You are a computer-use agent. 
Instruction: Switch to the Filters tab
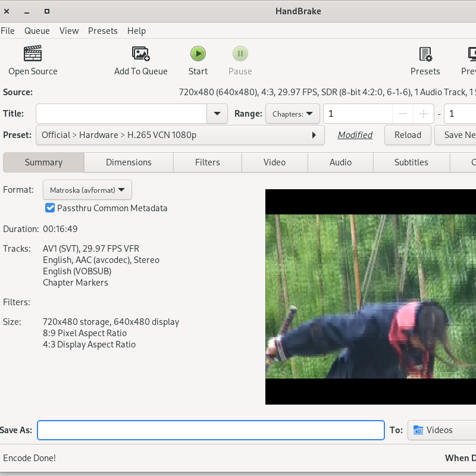(208, 162)
